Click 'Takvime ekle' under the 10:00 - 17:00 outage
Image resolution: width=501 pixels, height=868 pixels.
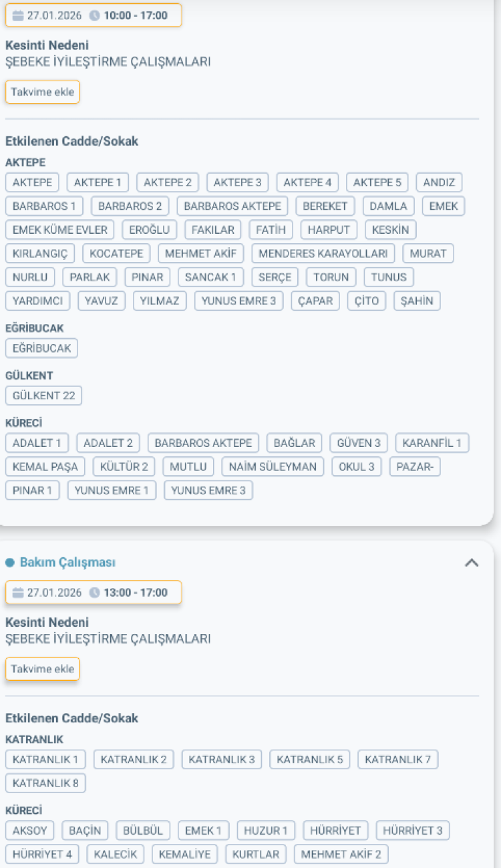[x=43, y=92]
